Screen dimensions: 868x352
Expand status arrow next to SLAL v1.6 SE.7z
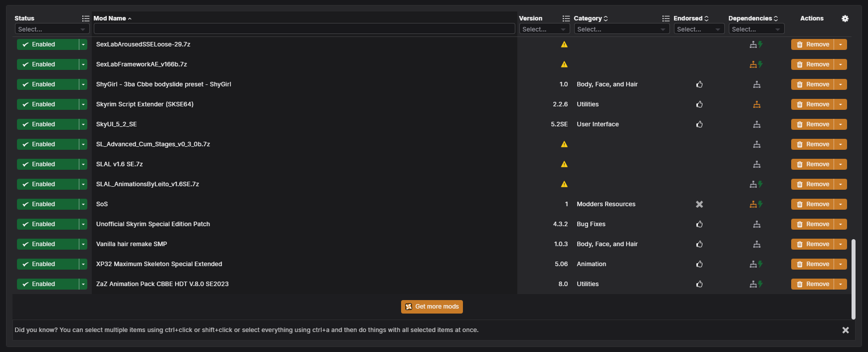coord(83,164)
